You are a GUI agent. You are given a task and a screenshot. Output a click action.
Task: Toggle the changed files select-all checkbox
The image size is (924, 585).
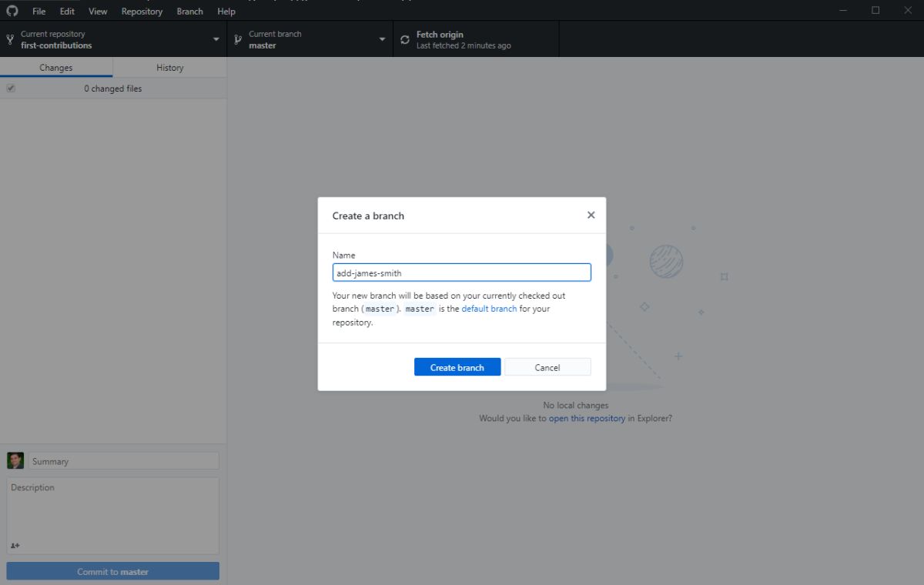11,89
